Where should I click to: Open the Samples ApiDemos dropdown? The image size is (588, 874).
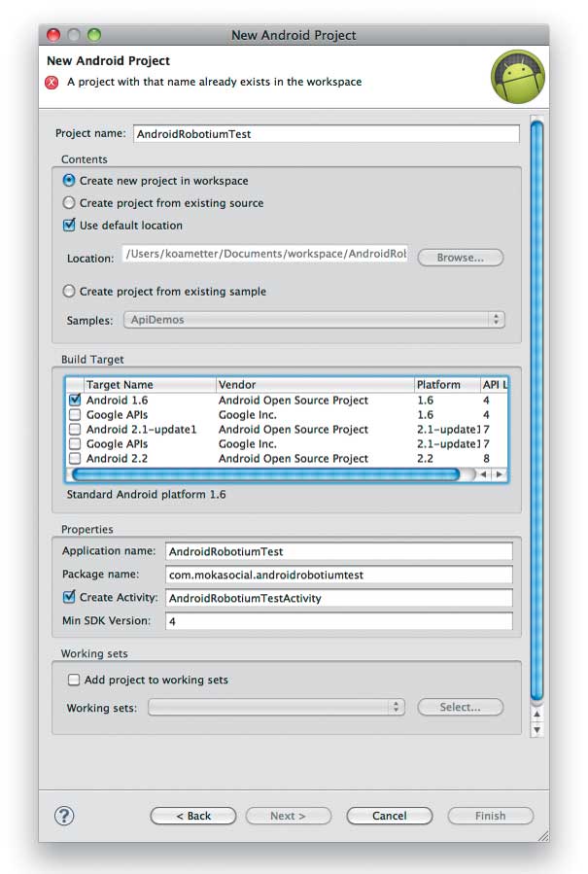(314, 320)
